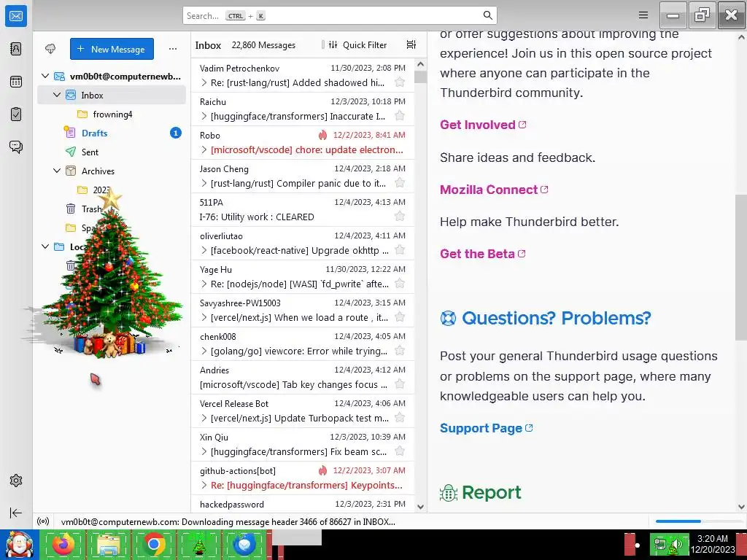The height and width of the screenshot is (560, 747).
Task: Select the github-actions[bot] Keypoints message
Action: 303,478
